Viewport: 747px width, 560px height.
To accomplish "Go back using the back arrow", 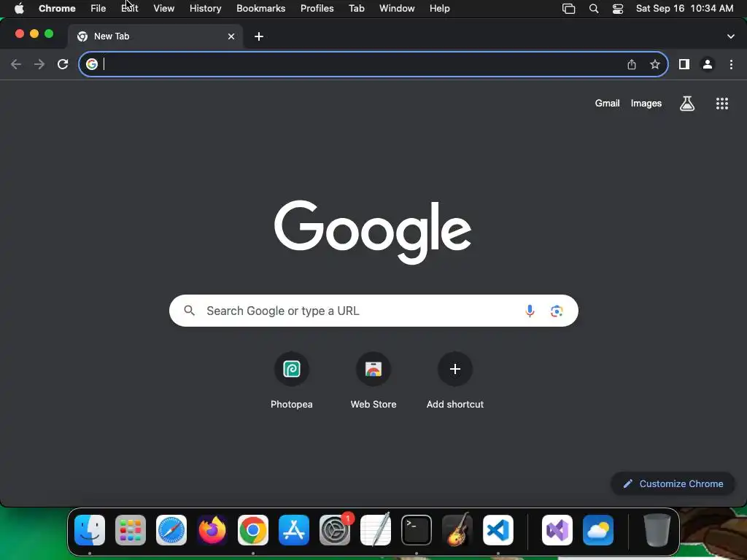I will [x=16, y=64].
